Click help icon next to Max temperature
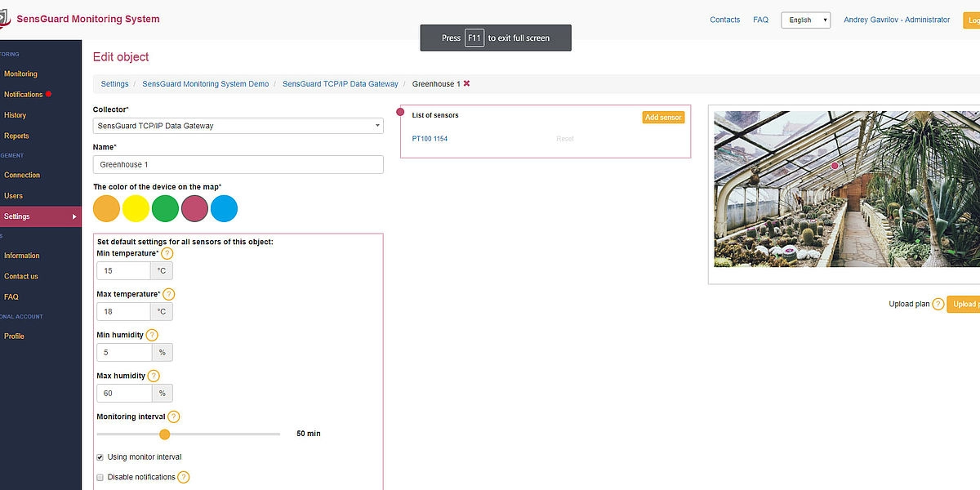The width and height of the screenshot is (980, 490). [168, 294]
